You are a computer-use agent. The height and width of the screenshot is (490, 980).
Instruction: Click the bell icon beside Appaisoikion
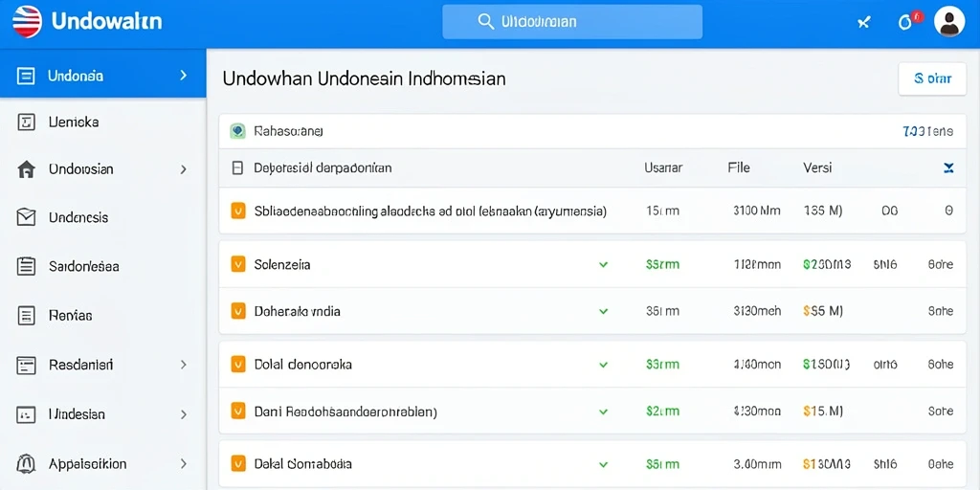pos(26,464)
